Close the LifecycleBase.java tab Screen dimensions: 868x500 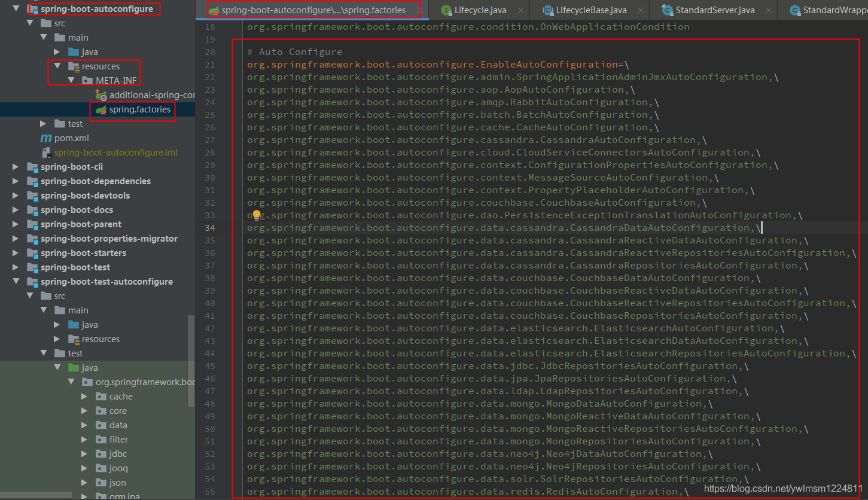click(641, 10)
